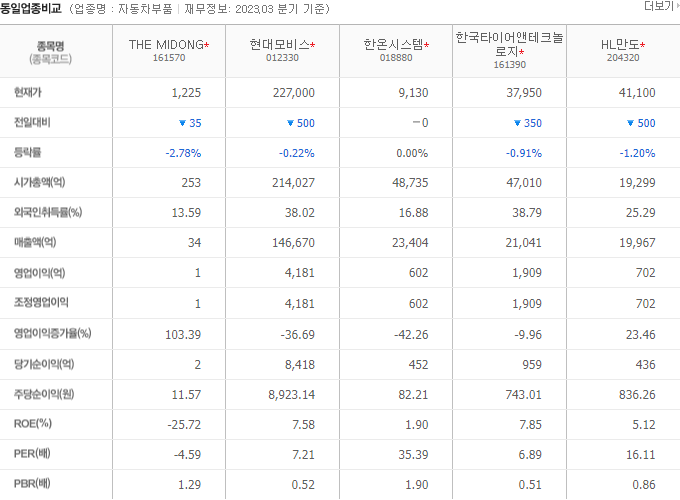Select the 0.00% change rate

click(x=412, y=153)
